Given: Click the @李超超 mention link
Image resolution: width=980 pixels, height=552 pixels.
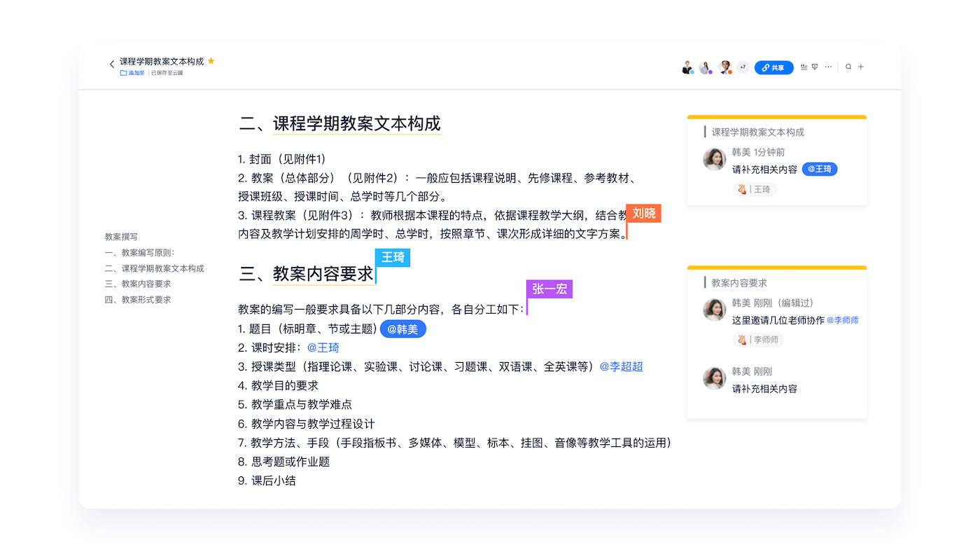Looking at the screenshot, I should pos(621,366).
